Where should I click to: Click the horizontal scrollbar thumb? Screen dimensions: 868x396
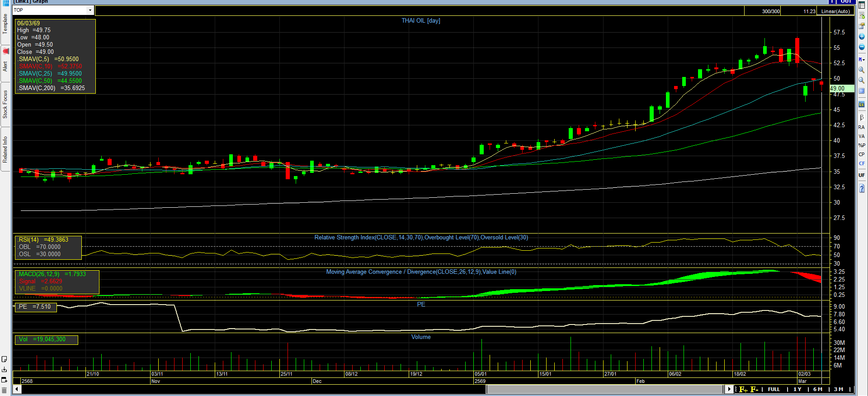click(605, 389)
